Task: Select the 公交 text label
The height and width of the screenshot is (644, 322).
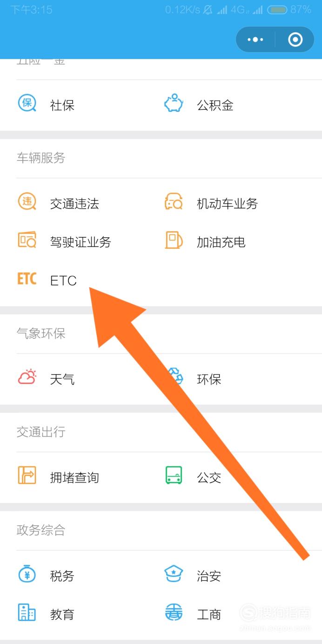Action: click(x=209, y=477)
